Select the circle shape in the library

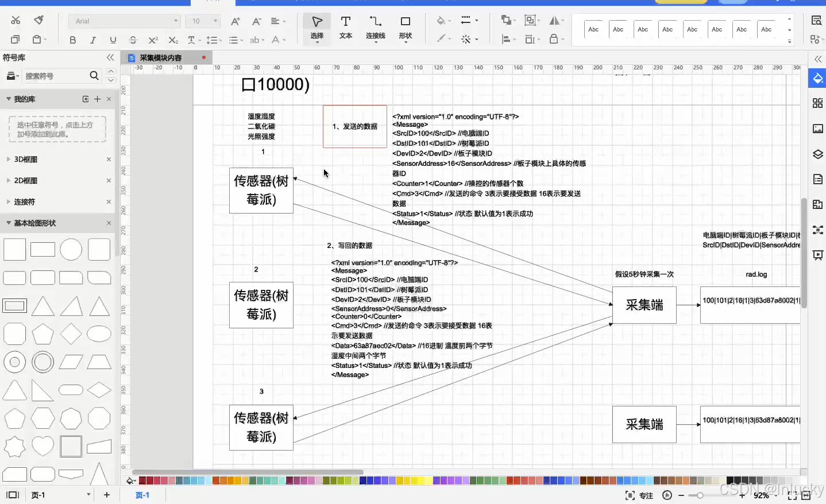click(71, 250)
